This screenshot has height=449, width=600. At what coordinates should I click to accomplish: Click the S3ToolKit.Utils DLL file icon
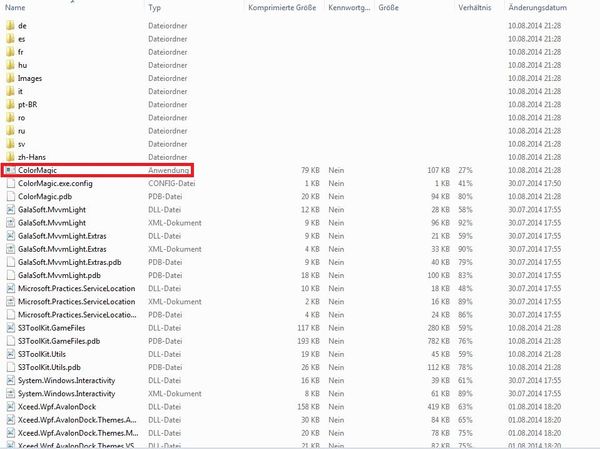11,354
